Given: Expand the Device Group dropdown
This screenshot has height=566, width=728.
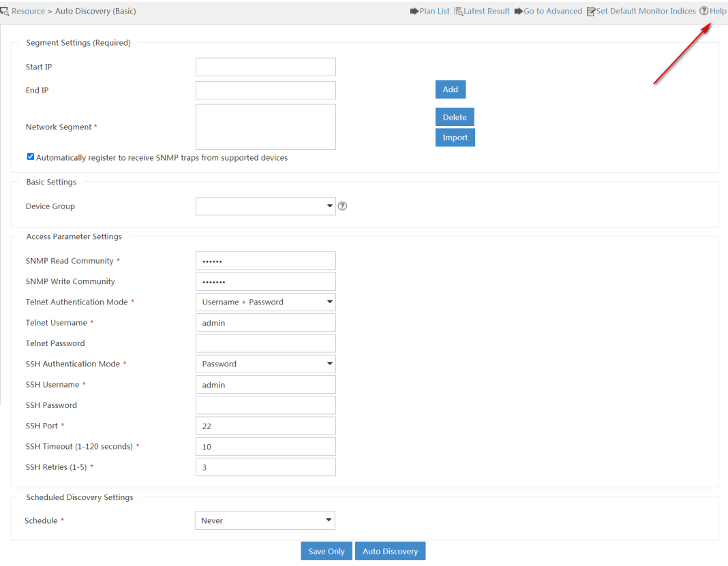Looking at the screenshot, I should (329, 206).
